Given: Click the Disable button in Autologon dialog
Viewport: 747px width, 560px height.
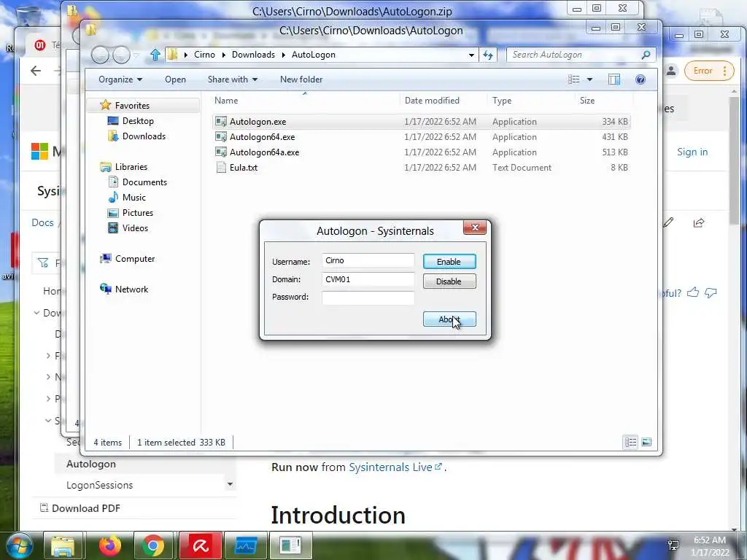Looking at the screenshot, I should 449,281.
